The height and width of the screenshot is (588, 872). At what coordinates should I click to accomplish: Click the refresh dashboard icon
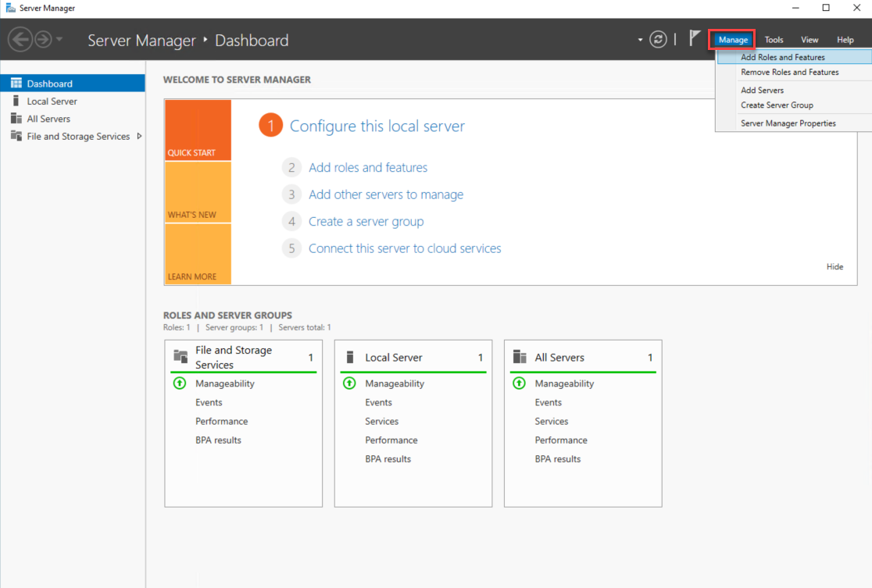[x=658, y=40]
